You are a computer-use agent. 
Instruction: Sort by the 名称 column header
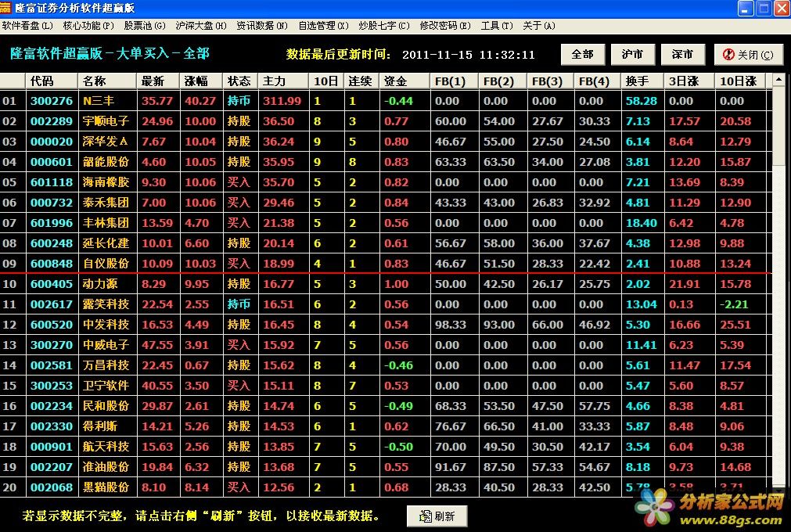(107, 81)
